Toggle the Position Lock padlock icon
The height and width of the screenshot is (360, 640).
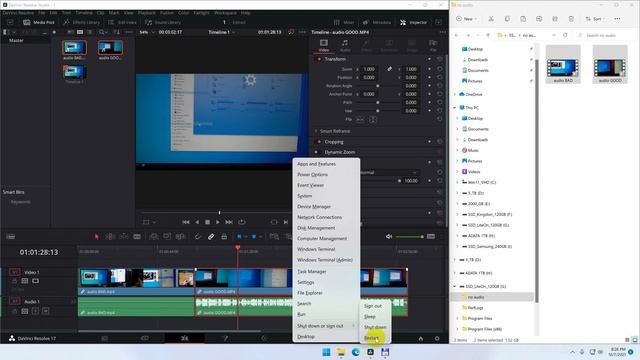click(224, 236)
